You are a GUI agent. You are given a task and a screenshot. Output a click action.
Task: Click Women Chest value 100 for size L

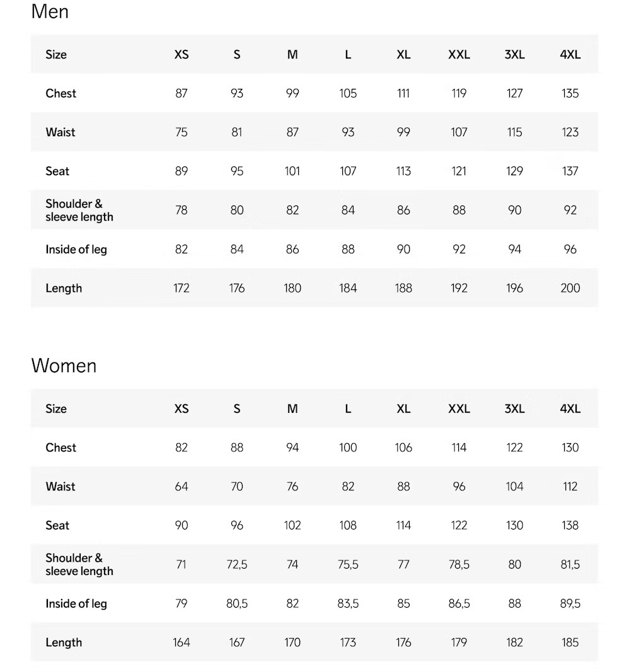[348, 448]
